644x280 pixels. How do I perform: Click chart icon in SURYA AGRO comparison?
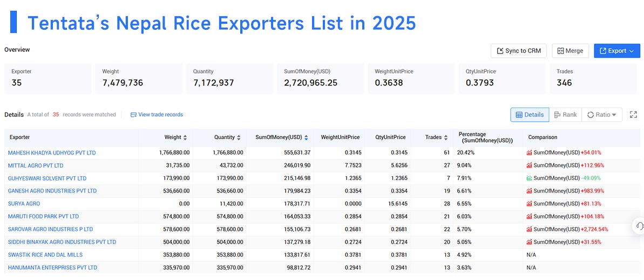point(530,204)
